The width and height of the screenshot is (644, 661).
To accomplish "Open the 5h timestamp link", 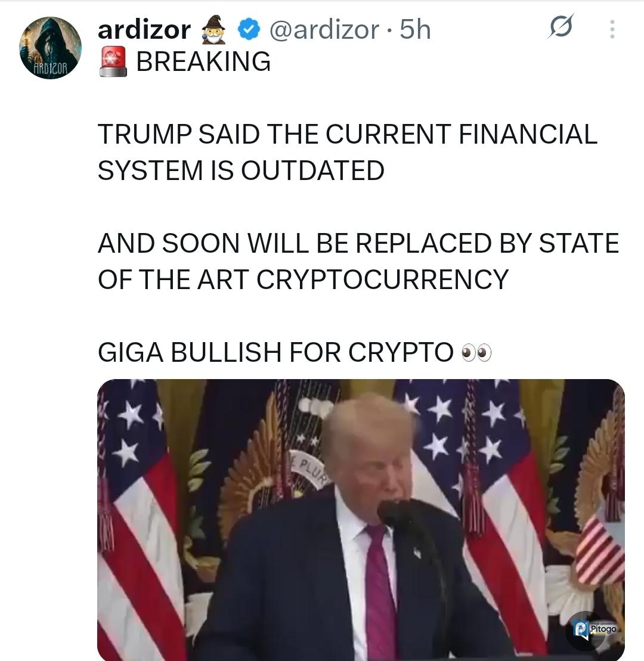I will 415,30.
